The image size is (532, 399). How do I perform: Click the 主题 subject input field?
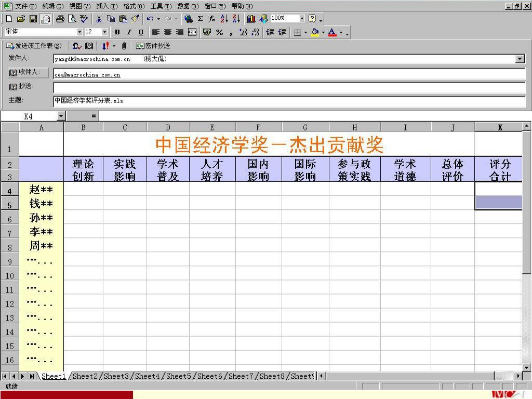pyautogui.click(x=289, y=100)
